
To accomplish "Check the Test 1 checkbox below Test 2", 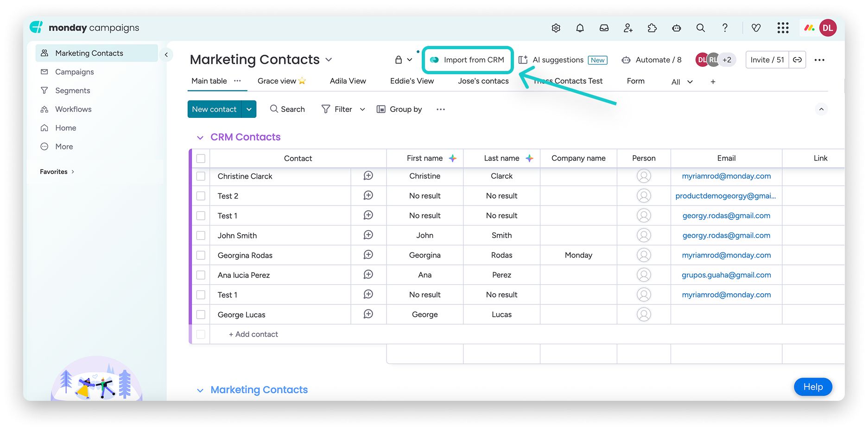I will (201, 216).
